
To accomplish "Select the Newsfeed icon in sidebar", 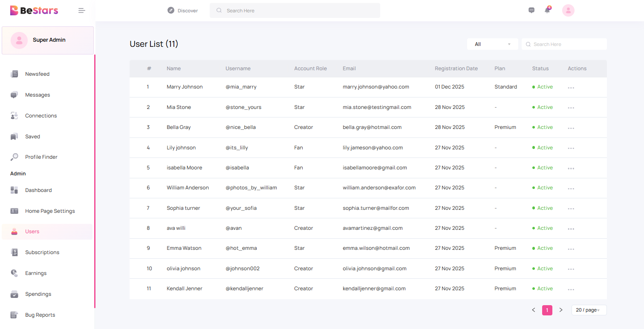I will click(14, 74).
